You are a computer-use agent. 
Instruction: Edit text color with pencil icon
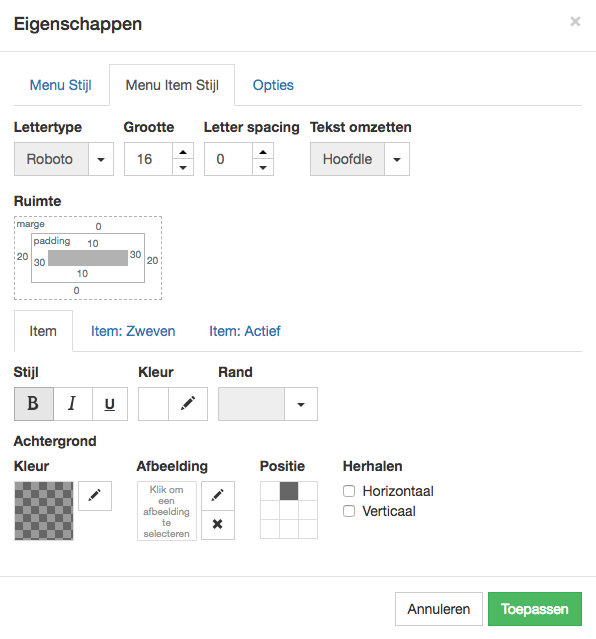click(188, 404)
